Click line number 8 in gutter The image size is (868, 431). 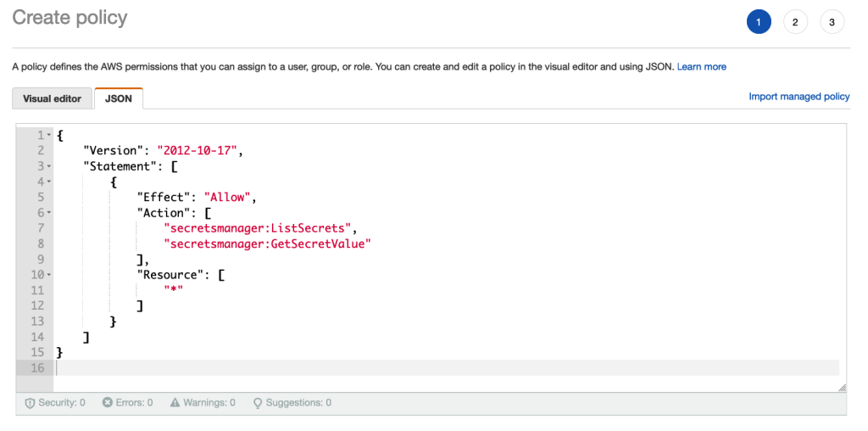click(42, 243)
